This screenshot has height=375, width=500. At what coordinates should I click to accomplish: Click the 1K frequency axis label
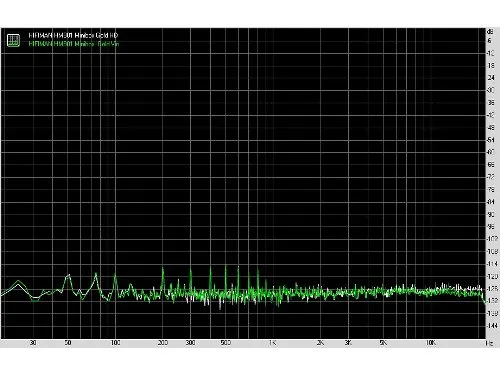[272, 343]
